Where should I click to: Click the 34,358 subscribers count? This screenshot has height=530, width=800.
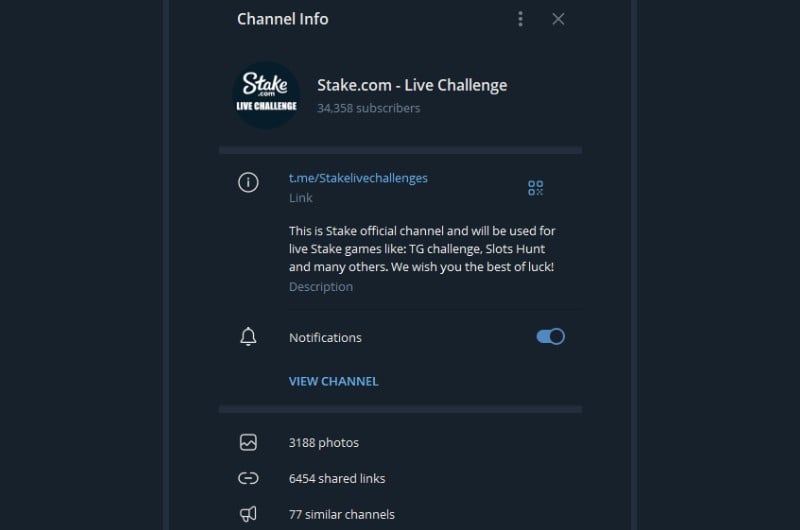point(368,108)
